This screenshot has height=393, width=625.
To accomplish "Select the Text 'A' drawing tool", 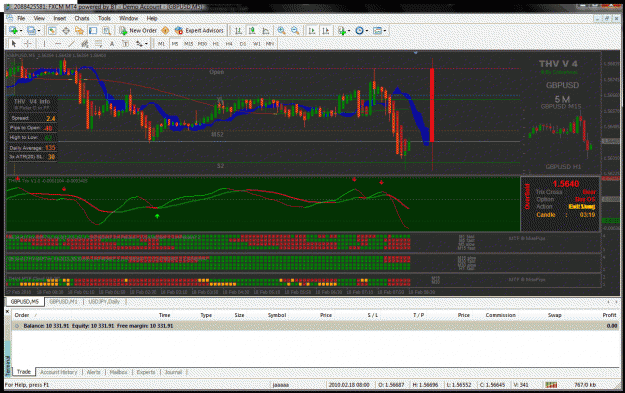I will [112, 43].
